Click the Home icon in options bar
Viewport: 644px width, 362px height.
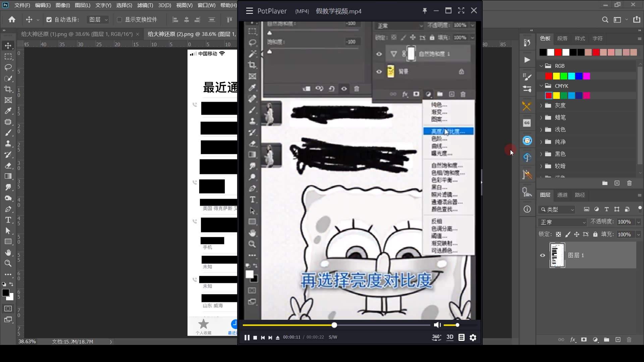pos(12,19)
